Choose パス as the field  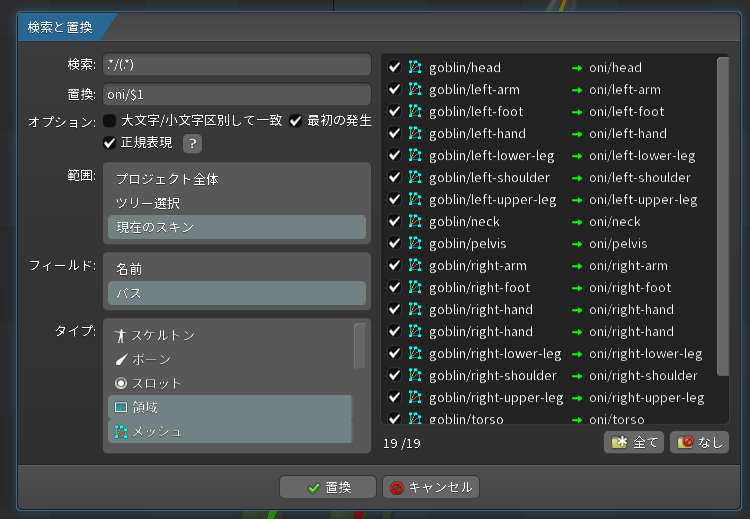[237, 293]
